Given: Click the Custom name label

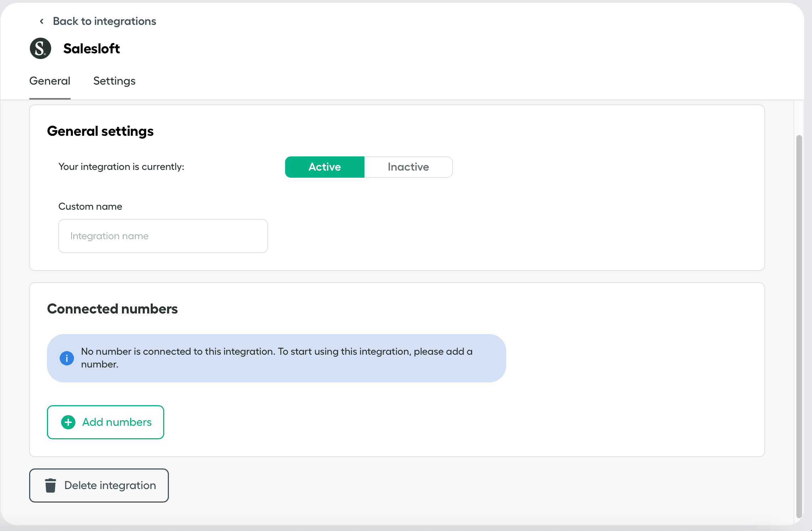Looking at the screenshot, I should click(90, 206).
